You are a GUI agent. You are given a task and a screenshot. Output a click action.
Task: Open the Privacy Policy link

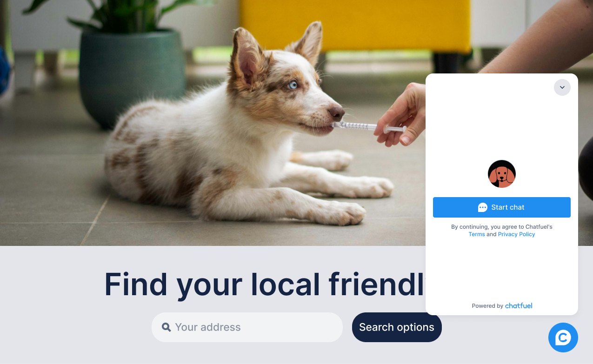pyautogui.click(x=516, y=234)
